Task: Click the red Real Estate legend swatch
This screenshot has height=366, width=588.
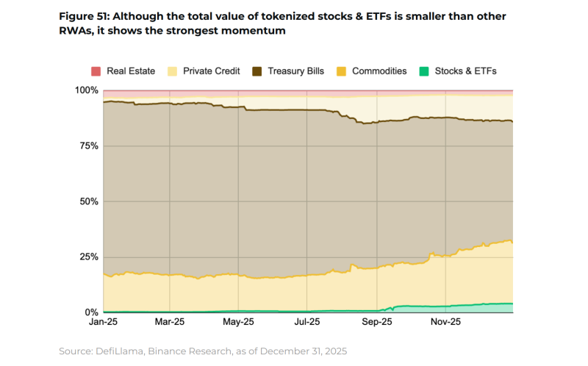Action: (x=96, y=71)
